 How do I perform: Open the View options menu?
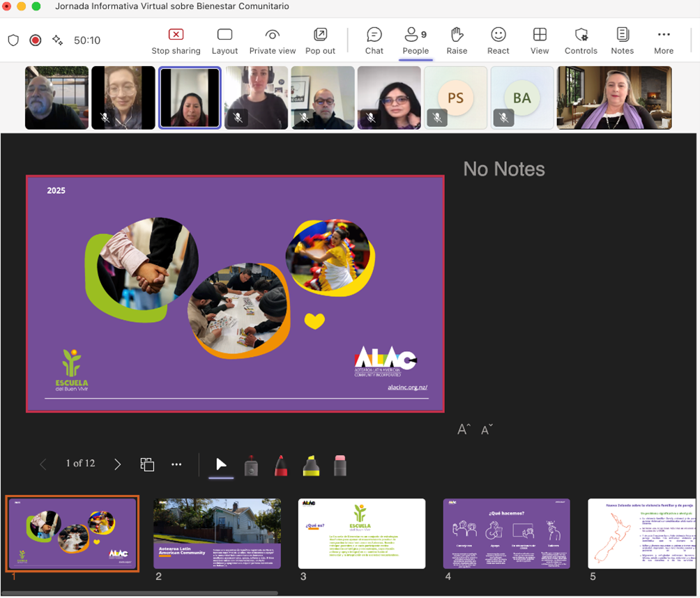pos(540,41)
